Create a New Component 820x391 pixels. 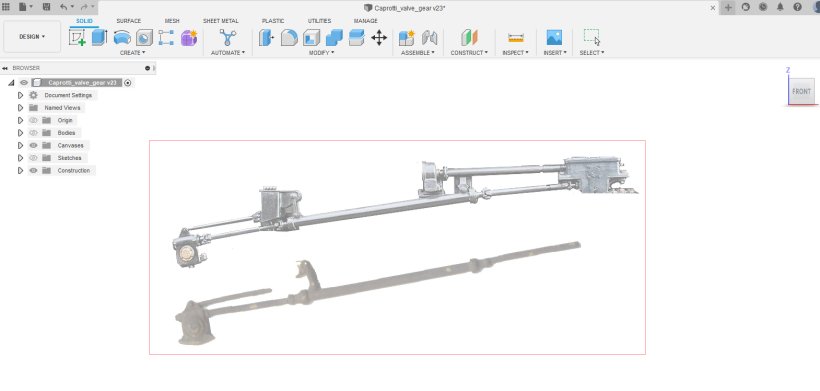406,38
